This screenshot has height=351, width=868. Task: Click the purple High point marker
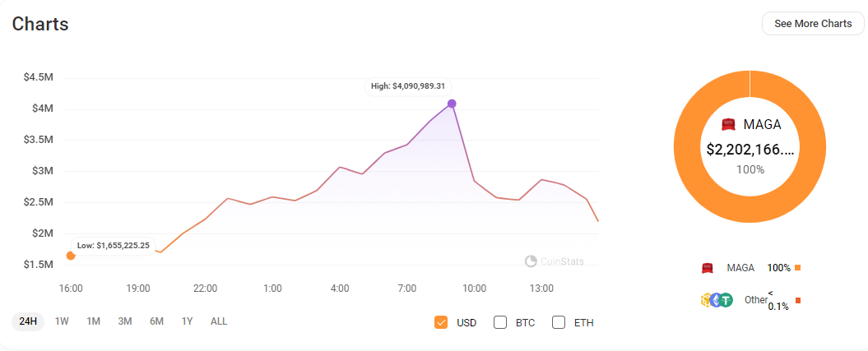coord(452,104)
